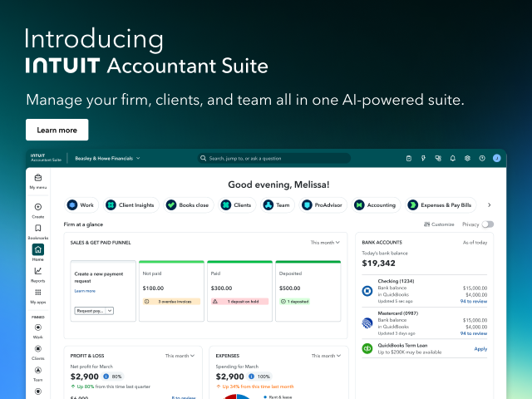Image resolution: width=532 pixels, height=399 pixels.
Task: Click Customize for firm dashboard
Action: (x=439, y=224)
